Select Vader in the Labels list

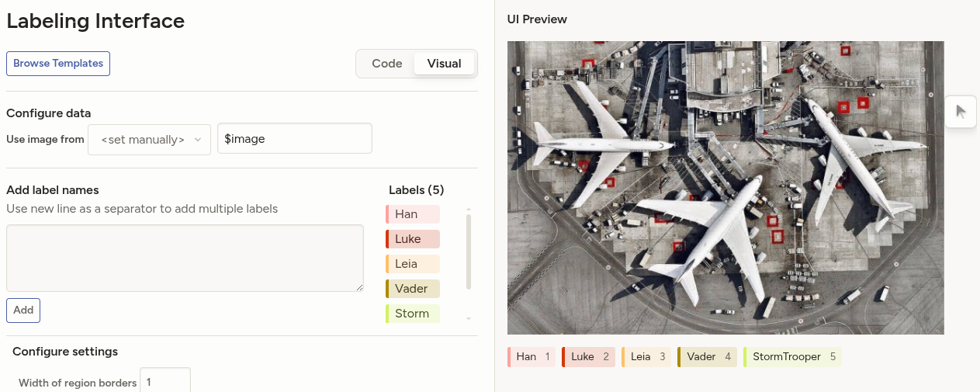(413, 289)
